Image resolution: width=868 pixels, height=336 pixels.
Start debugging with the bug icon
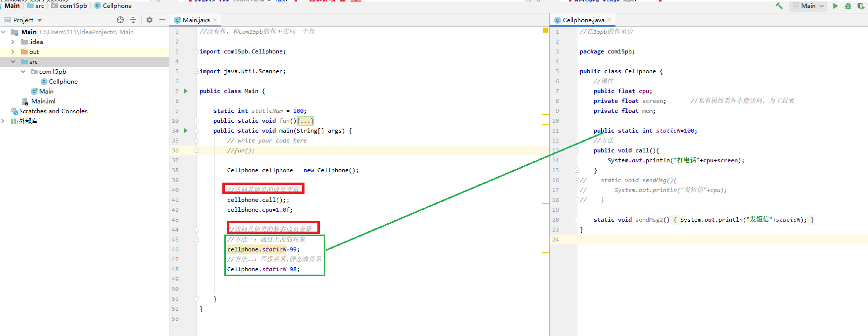(x=848, y=6)
